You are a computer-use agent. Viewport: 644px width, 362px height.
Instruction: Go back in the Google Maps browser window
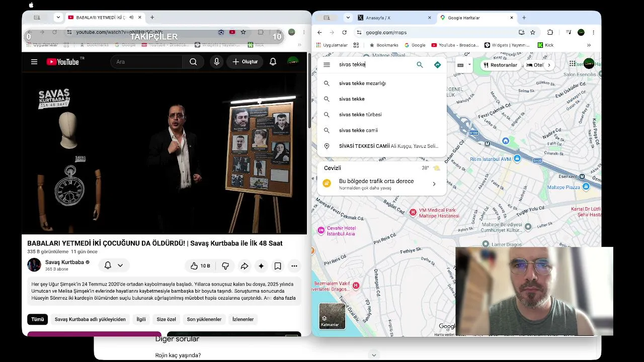319,32
